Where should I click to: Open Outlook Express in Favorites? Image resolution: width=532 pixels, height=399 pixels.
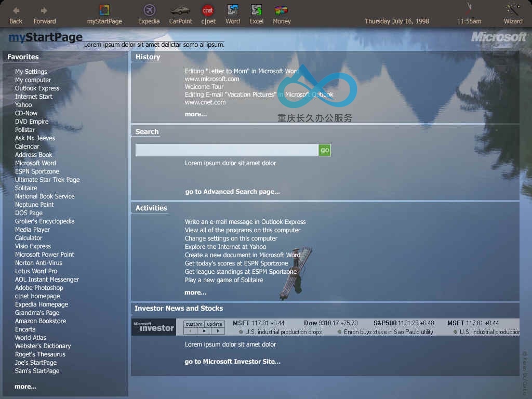37,88
